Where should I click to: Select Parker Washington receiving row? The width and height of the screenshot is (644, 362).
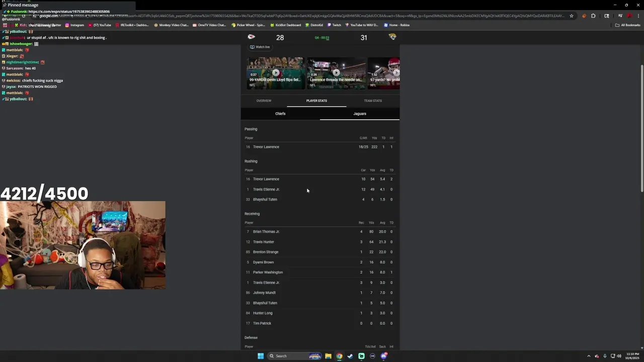click(320, 273)
